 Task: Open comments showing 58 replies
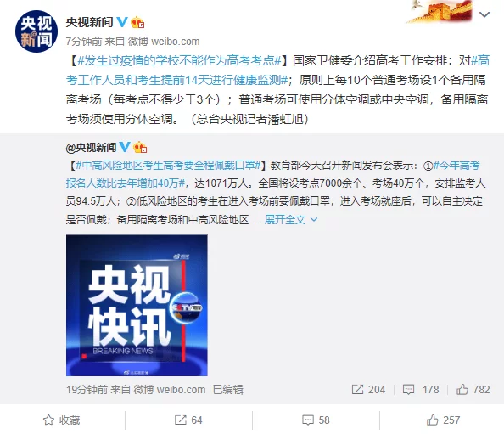tap(316, 420)
